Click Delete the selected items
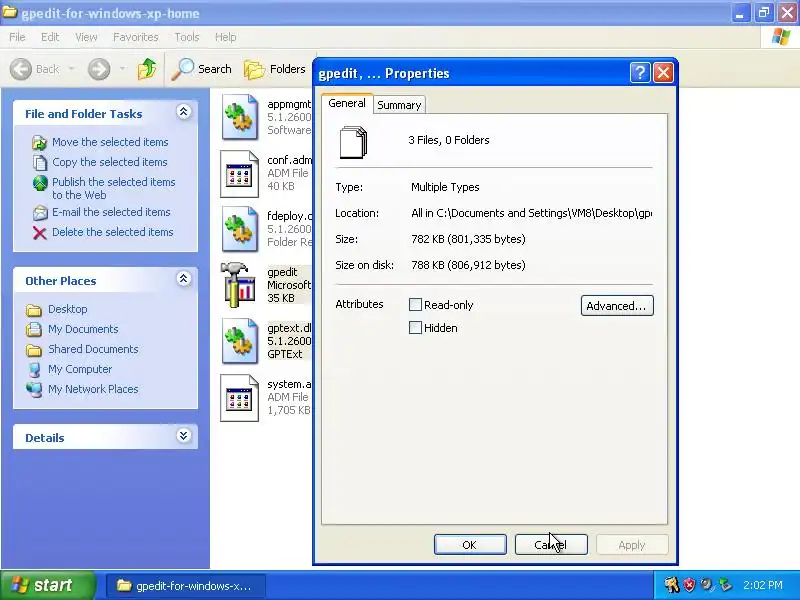This screenshot has height=600, width=800. tap(113, 232)
